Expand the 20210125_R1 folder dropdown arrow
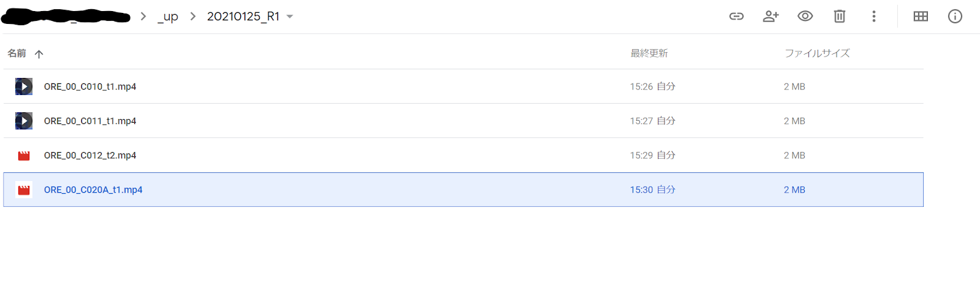This screenshot has height=300, width=980. coord(290,17)
